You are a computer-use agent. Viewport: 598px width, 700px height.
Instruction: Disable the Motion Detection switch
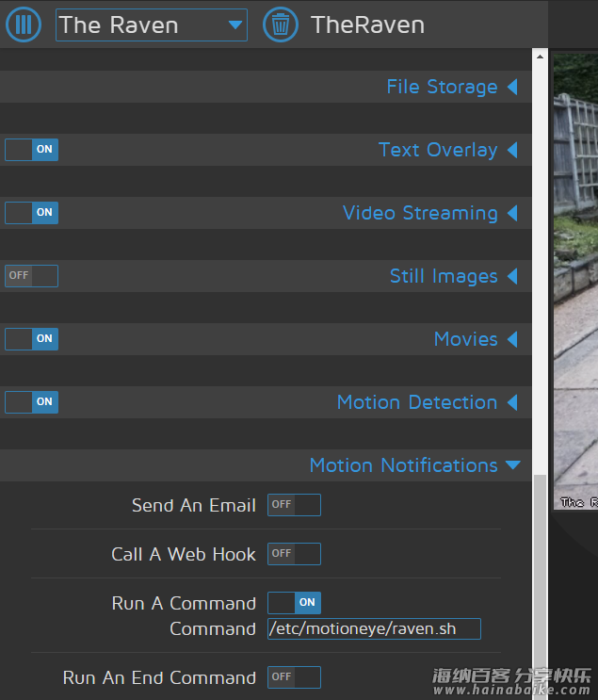pos(31,401)
